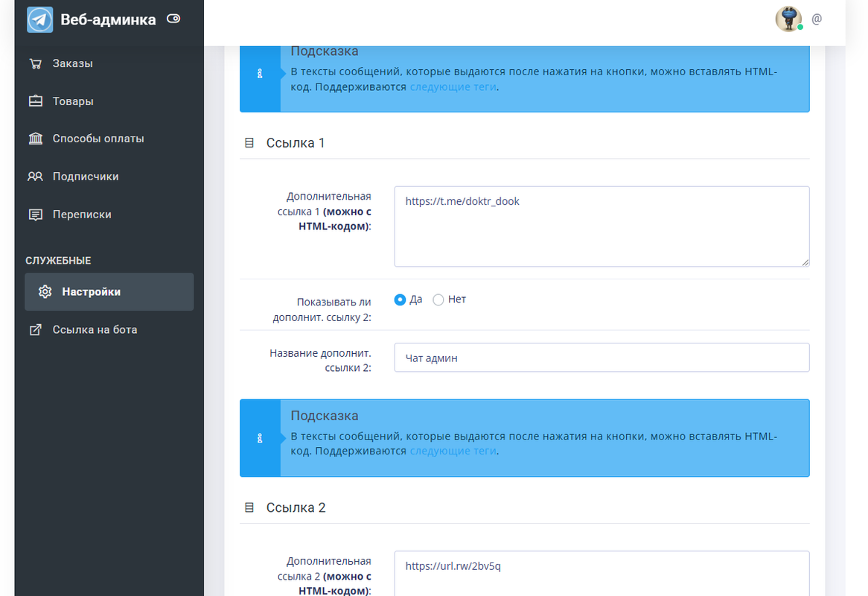Click info icon in top Подсказка box
Screen dimensions: 868x596
[x=260, y=74]
